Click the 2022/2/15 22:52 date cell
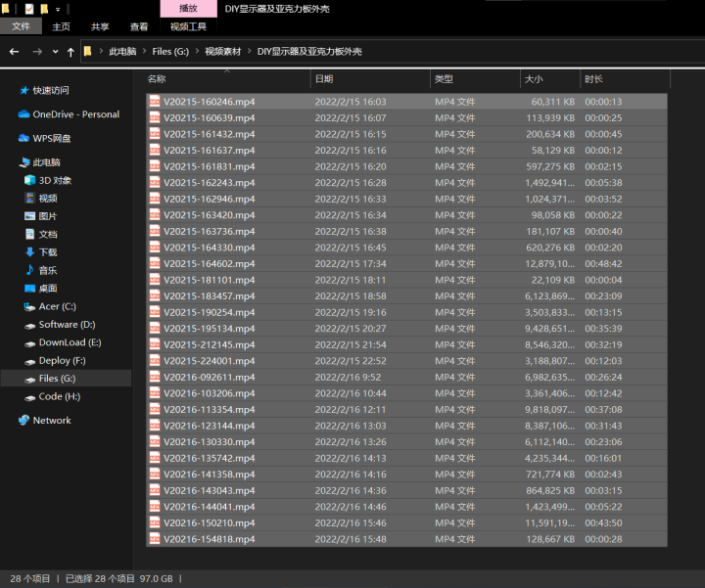 tap(351, 361)
